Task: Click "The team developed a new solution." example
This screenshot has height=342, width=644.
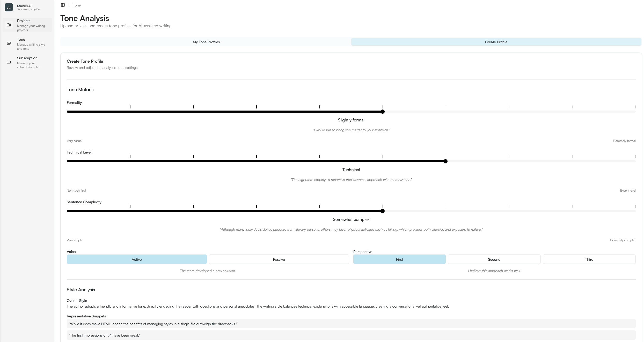Action: point(208,271)
